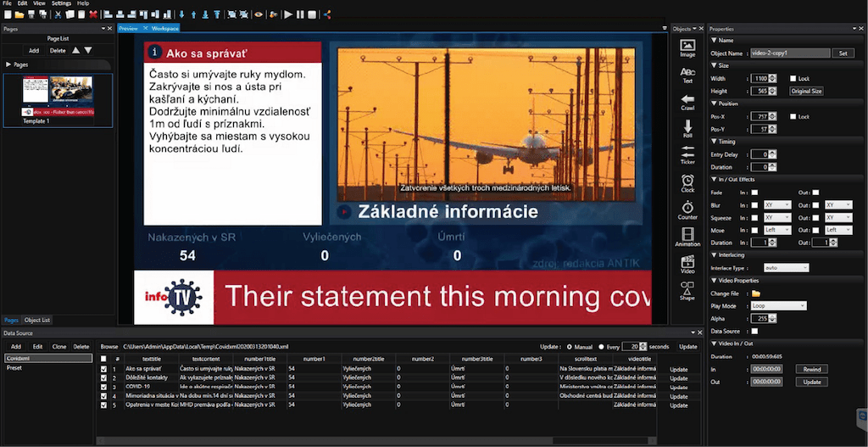The width and height of the screenshot is (868, 447).
Task: Open the Squeeze Out XY dropdown
Action: 838,218
